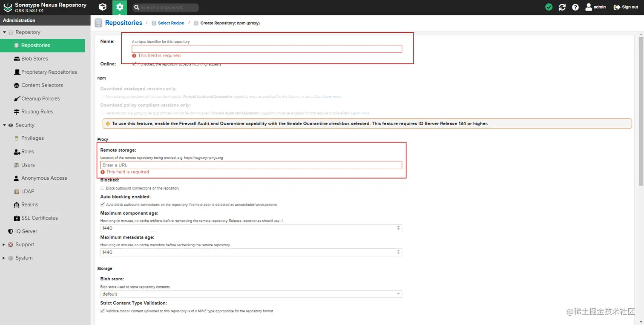This screenshot has height=325, width=644.
Task: Select Repositories in the sidebar
Action: 43,45
